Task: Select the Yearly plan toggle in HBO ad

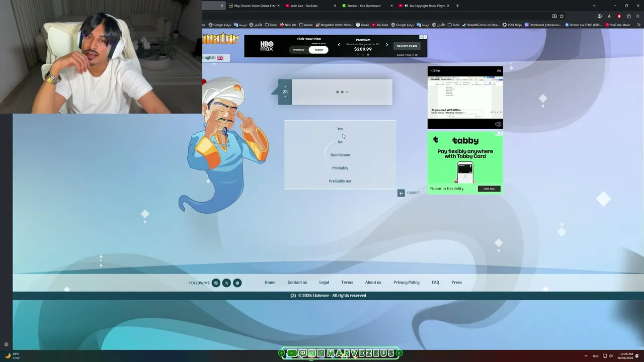Action: pos(319,50)
